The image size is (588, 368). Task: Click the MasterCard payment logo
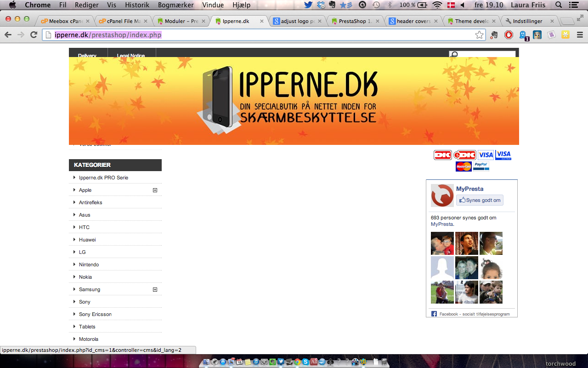[464, 166]
